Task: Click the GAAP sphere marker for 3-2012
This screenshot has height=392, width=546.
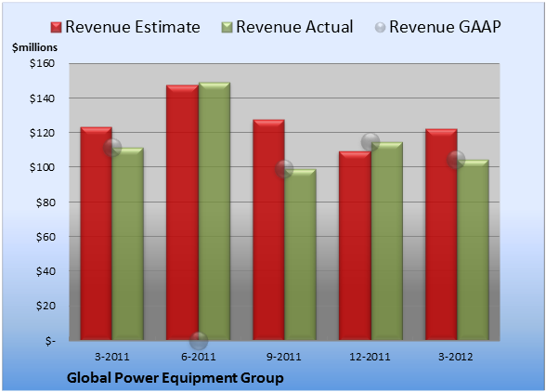Action: (x=456, y=160)
